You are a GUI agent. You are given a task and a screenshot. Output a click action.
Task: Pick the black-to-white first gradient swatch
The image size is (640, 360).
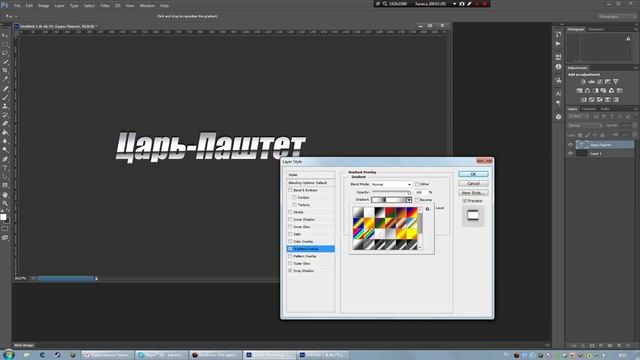tap(358, 213)
